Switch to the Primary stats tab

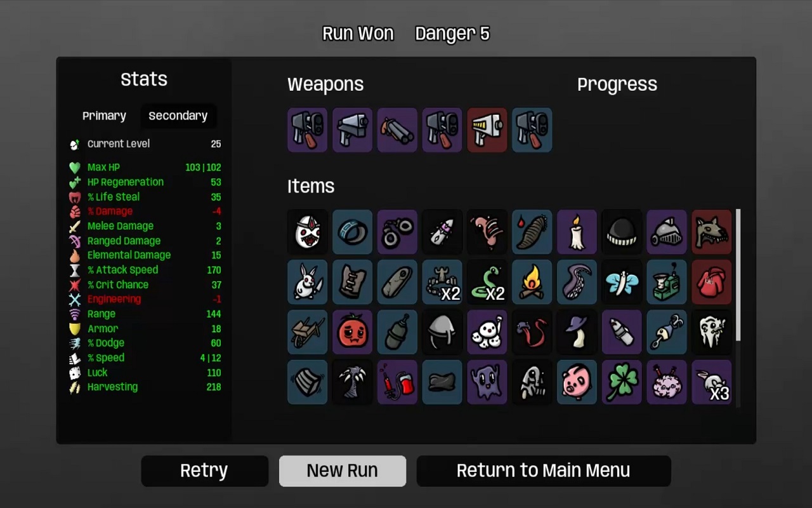pos(104,116)
